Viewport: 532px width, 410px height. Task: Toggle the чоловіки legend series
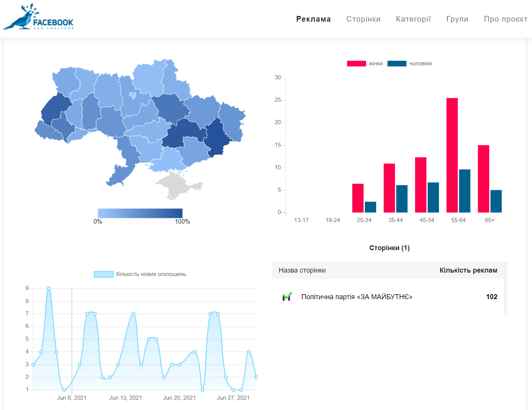(409, 63)
